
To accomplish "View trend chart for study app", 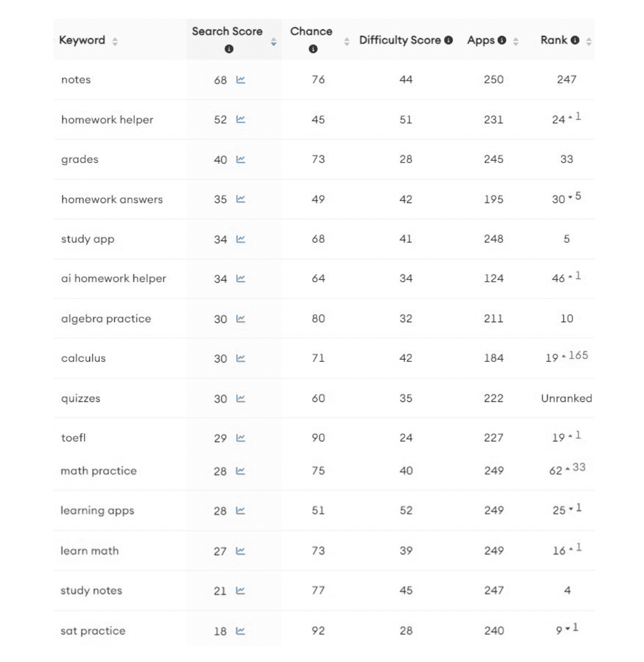I will click(x=241, y=239).
